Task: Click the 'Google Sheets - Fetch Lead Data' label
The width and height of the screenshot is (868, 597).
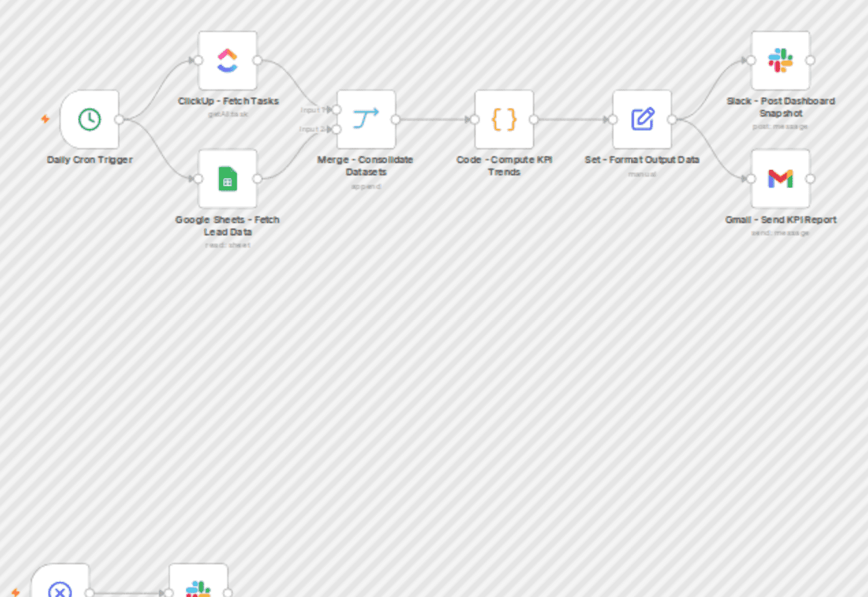Action: (x=227, y=226)
